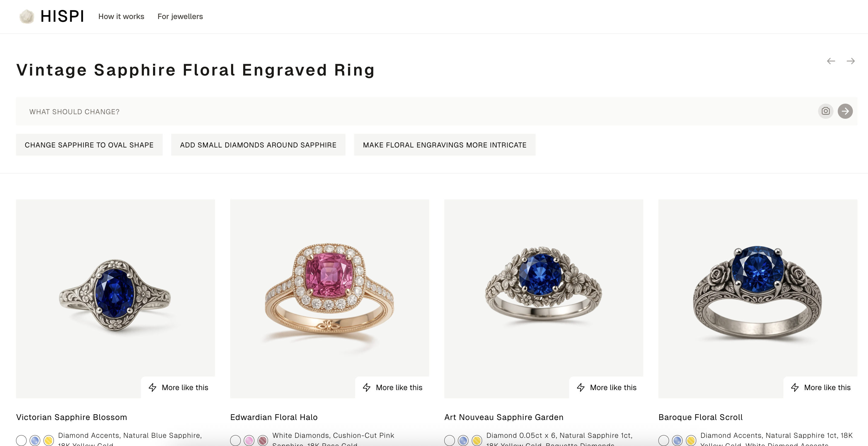
Task: Submit change request with arrow button
Action: point(845,111)
